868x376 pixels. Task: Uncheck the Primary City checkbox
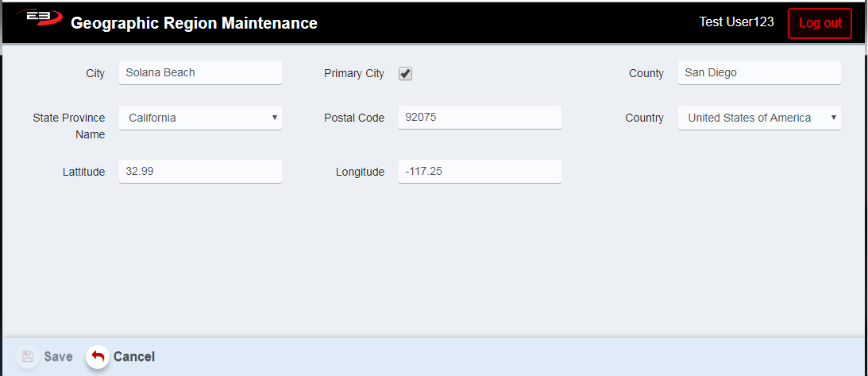point(405,74)
